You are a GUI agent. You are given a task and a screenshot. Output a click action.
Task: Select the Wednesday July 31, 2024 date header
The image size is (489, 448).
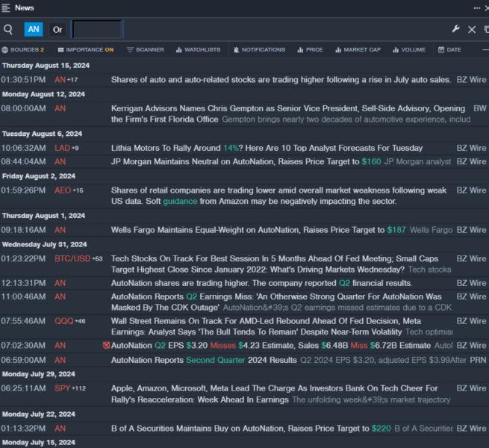coord(45,245)
